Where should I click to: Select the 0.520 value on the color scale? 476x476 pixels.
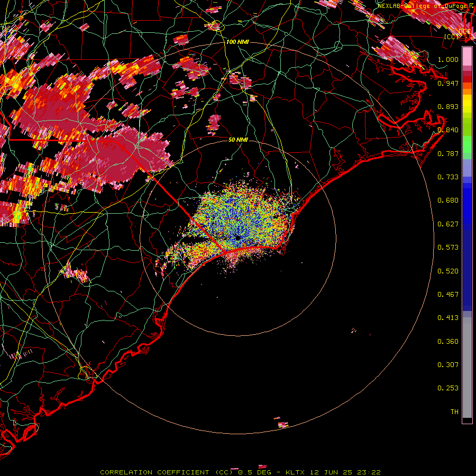click(x=448, y=271)
